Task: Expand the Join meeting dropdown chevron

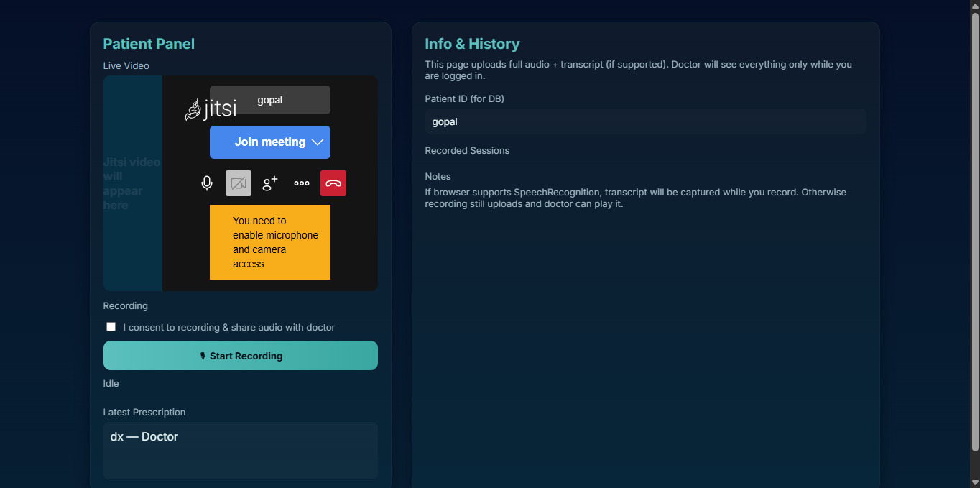Action: tap(318, 142)
